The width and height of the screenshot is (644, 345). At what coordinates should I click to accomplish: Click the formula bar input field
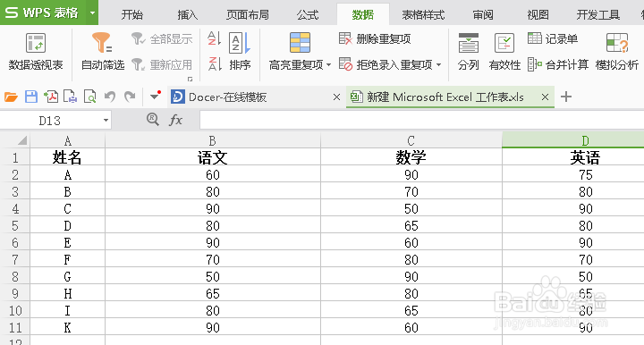click(422, 120)
